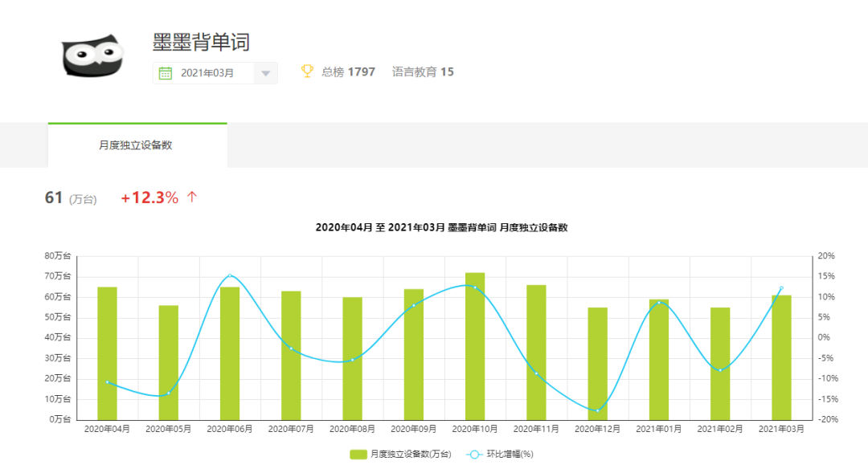Click the 2020年04月 bar
This screenshot has height=473, width=868.
(x=108, y=353)
